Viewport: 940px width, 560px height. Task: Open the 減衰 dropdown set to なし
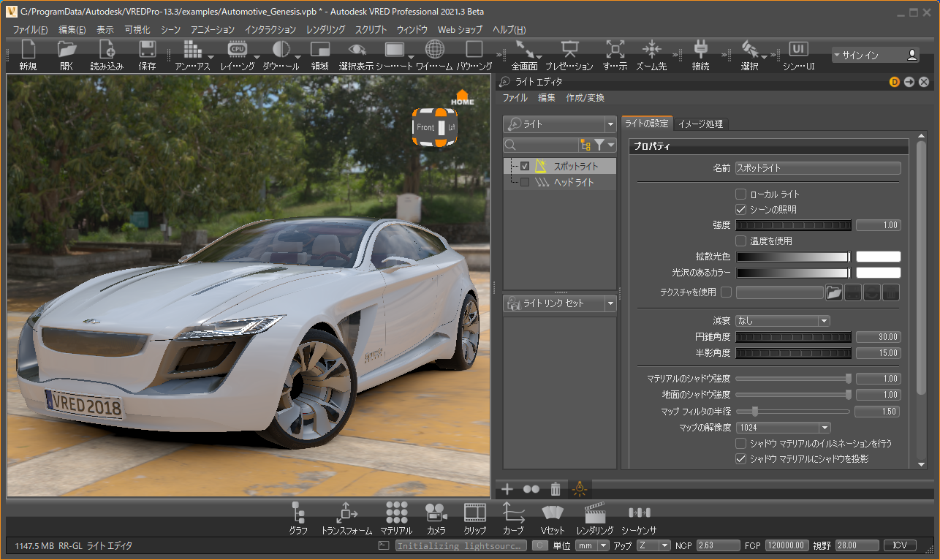point(783,320)
